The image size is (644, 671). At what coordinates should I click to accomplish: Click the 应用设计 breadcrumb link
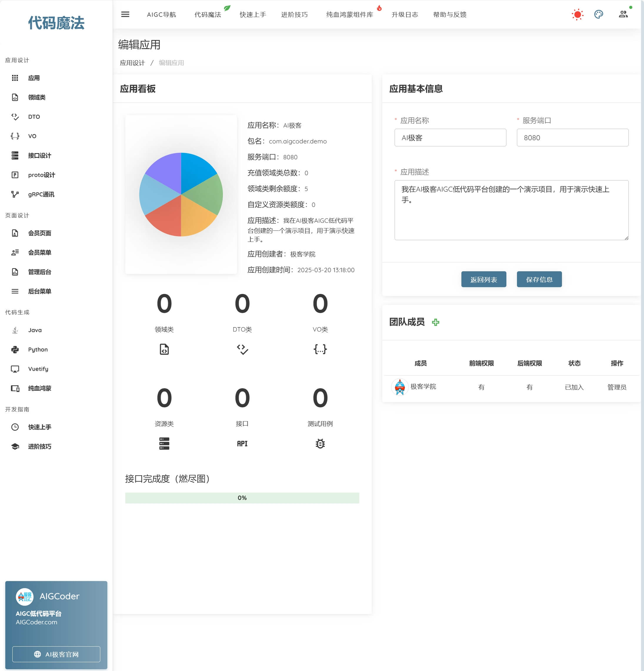point(132,63)
